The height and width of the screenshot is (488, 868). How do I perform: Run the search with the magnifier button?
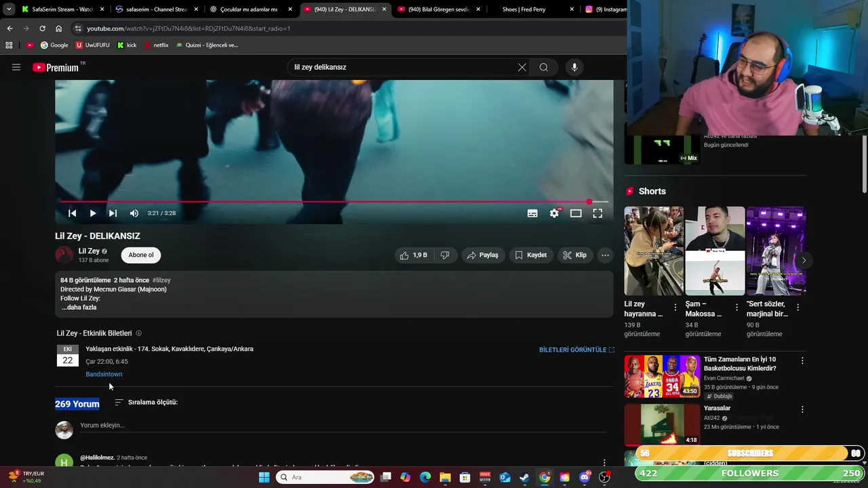(544, 67)
